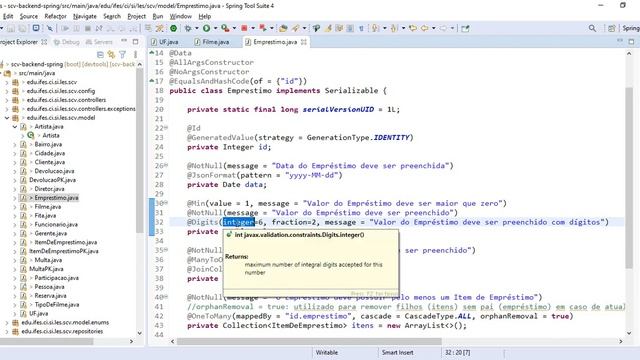The width and height of the screenshot is (640, 360).
Task: Click the relaunch red-green toolbar icon
Action: (263, 28)
